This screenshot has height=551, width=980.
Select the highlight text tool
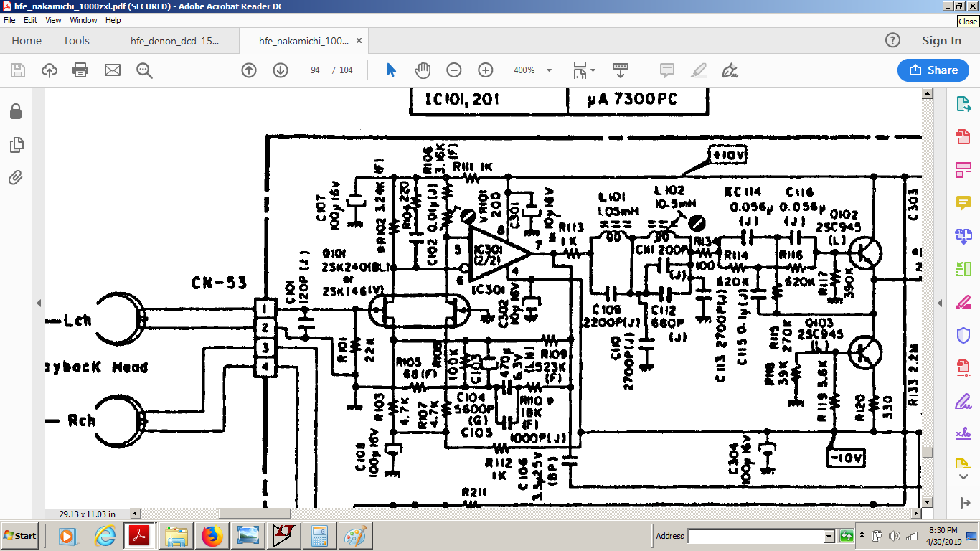click(x=698, y=70)
